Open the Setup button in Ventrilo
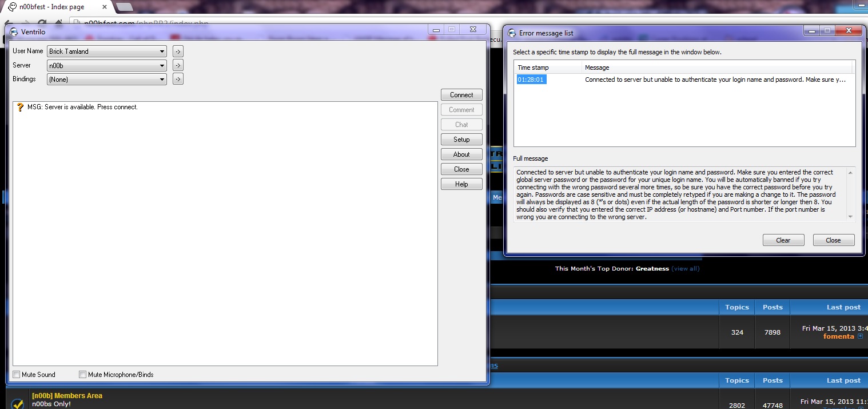Image resolution: width=868 pixels, height=409 pixels. [461, 140]
